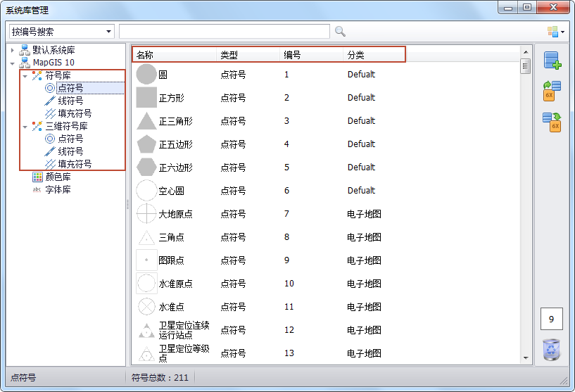This screenshot has width=575, height=392.
Task: Click the import 6X library icon
Action: pyautogui.click(x=552, y=91)
